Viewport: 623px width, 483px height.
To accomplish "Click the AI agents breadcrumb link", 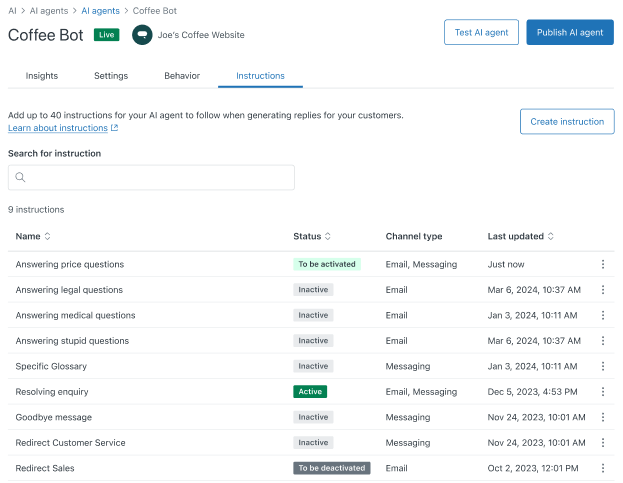I will click(x=100, y=11).
